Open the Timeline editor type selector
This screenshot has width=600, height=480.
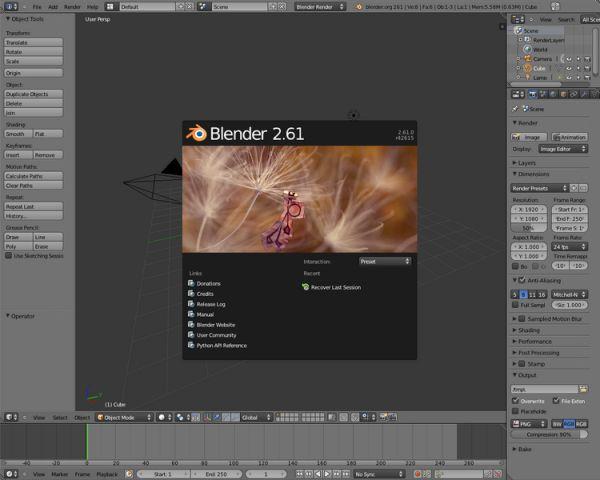pos(11,474)
